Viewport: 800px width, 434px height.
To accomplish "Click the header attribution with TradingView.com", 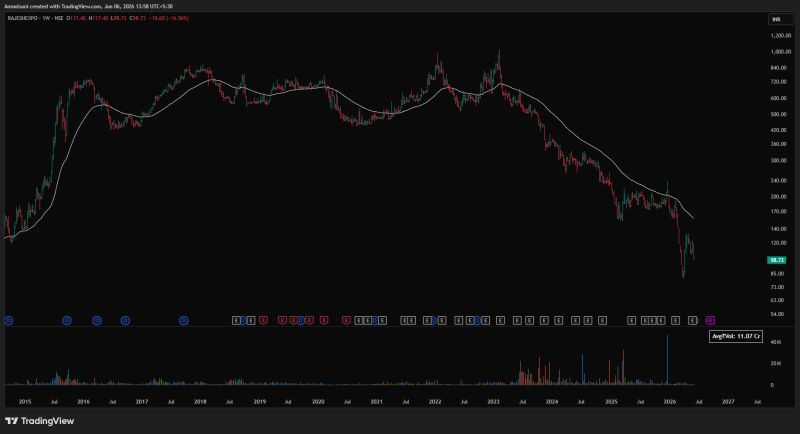I will [x=88, y=7].
